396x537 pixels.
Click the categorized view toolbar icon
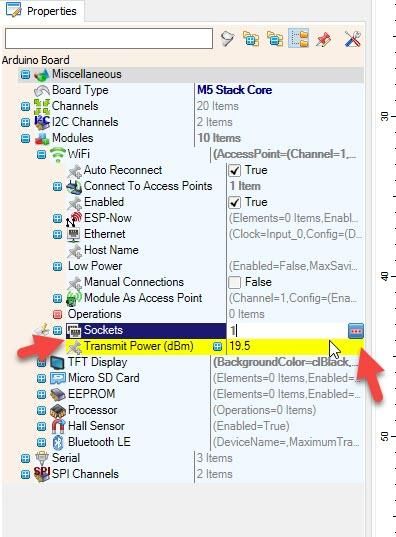click(x=299, y=38)
